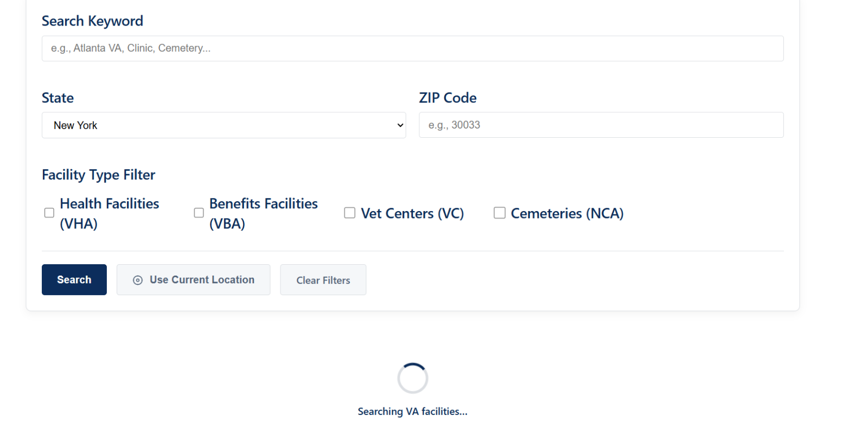Enable the Health Facilities (VHA) checkbox
Image resolution: width=868 pixels, height=434 pixels.
(x=49, y=213)
